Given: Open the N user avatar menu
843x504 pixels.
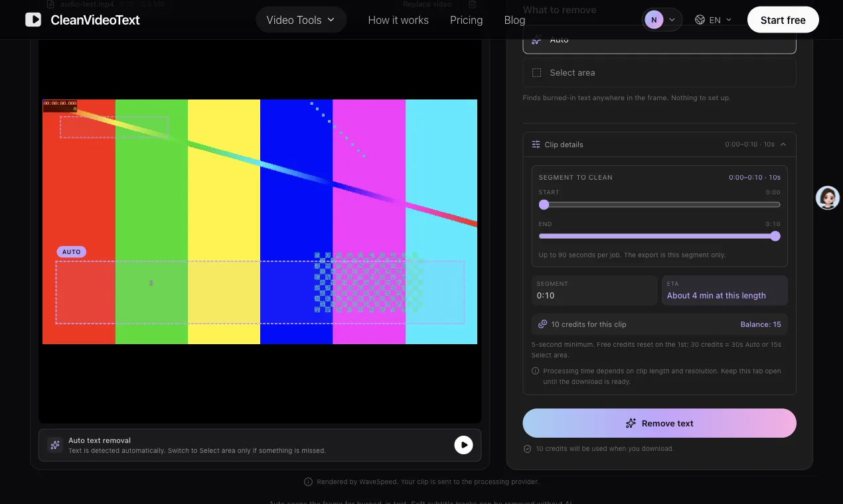Looking at the screenshot, I should tap(662, 20).
